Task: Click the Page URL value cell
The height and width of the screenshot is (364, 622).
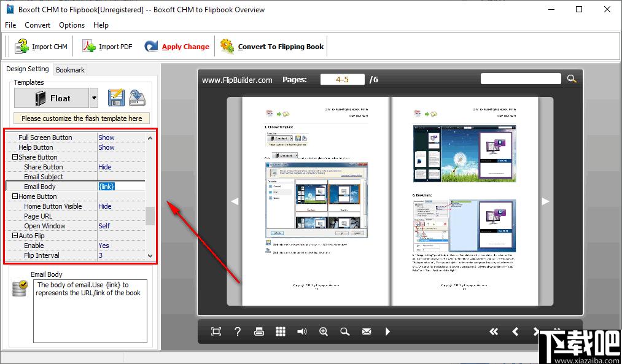Action: tap(122, 216)
